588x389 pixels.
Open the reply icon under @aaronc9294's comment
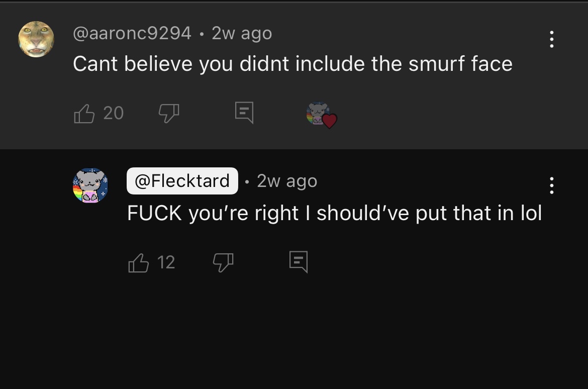tap(244, 113)
